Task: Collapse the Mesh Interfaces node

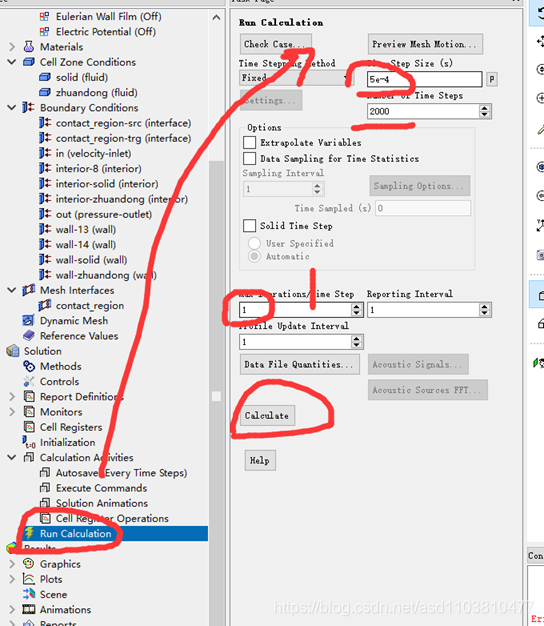Action: point(12,290)
